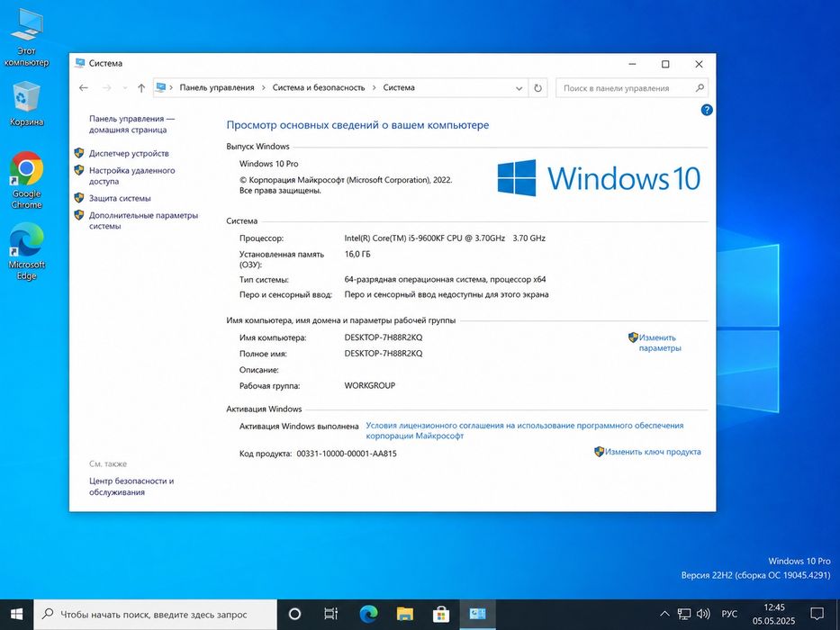Open Панель управления — домашняя страница
The height and width of the screenshot is (630, 840).
(131, 124)
